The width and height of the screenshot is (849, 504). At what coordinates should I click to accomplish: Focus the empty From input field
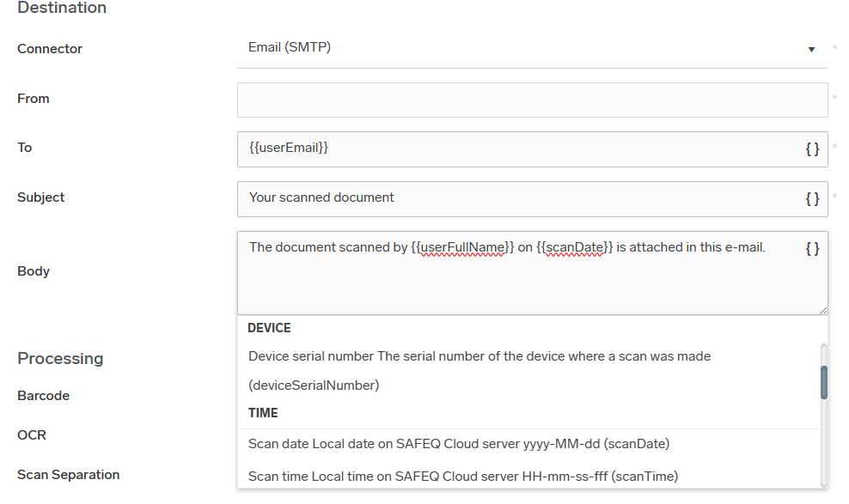coord(532,100)
